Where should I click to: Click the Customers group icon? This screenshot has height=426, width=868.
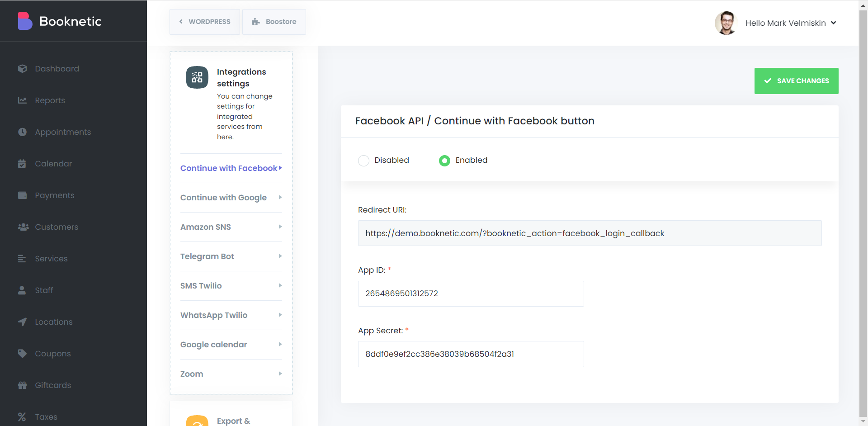(23, 227)
